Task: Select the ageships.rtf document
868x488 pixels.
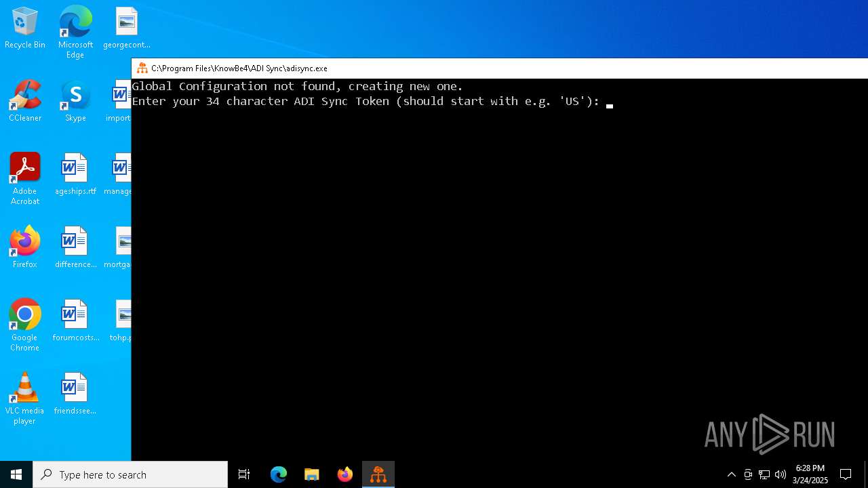Action: pyautogui.click(x=75, y=175)
